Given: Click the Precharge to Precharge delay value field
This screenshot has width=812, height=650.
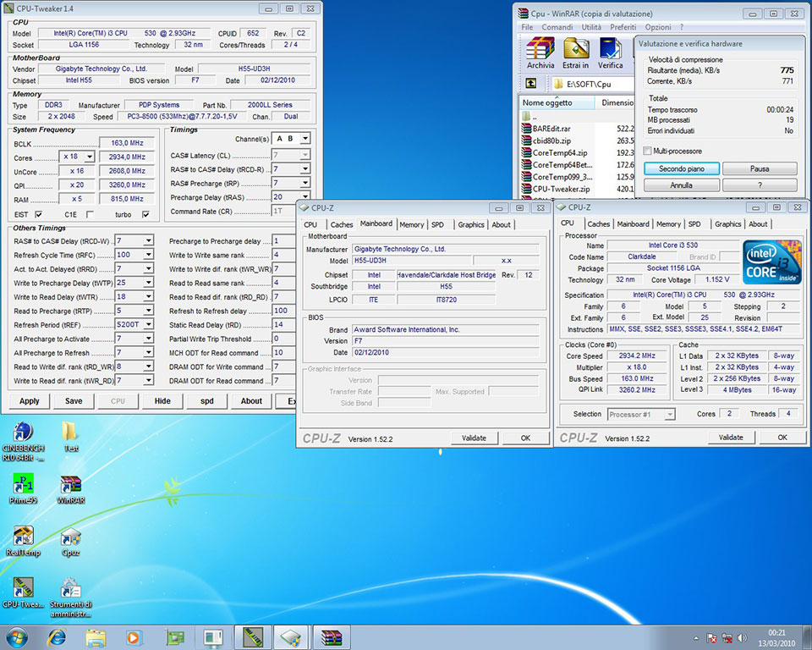Looking at the screenshot, I should click(x=284, y=240).
